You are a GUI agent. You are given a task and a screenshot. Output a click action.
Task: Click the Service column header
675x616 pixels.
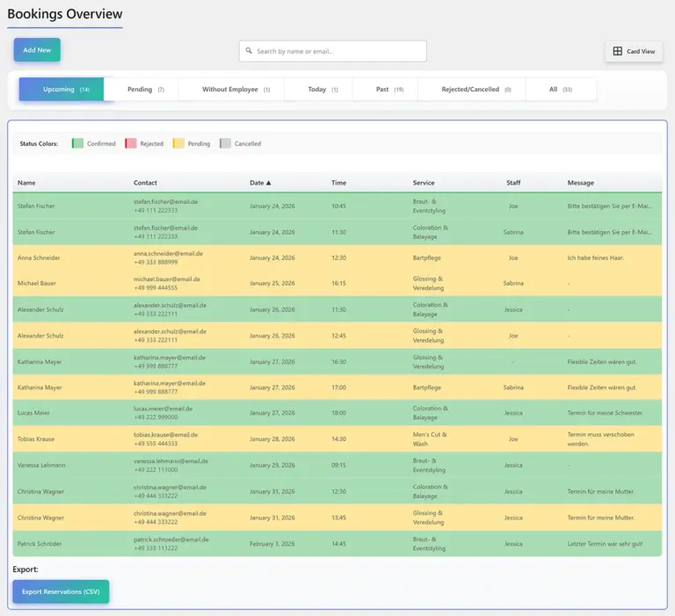[x=424, y=183]
